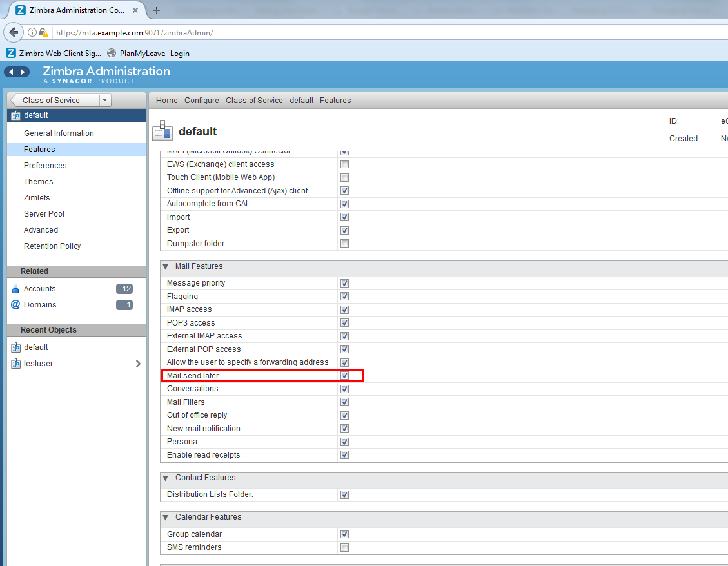Click the Accounts icon under Related

(x=15, y=289)
